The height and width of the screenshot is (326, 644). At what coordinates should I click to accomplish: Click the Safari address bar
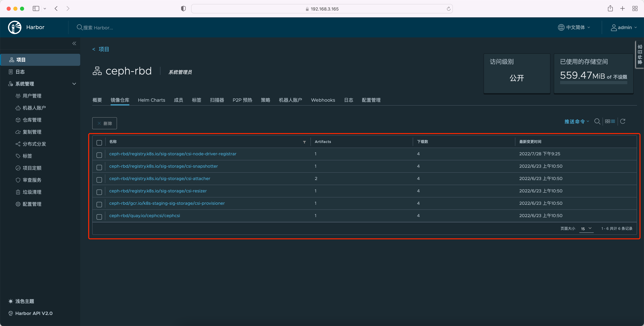click(322, 9)
